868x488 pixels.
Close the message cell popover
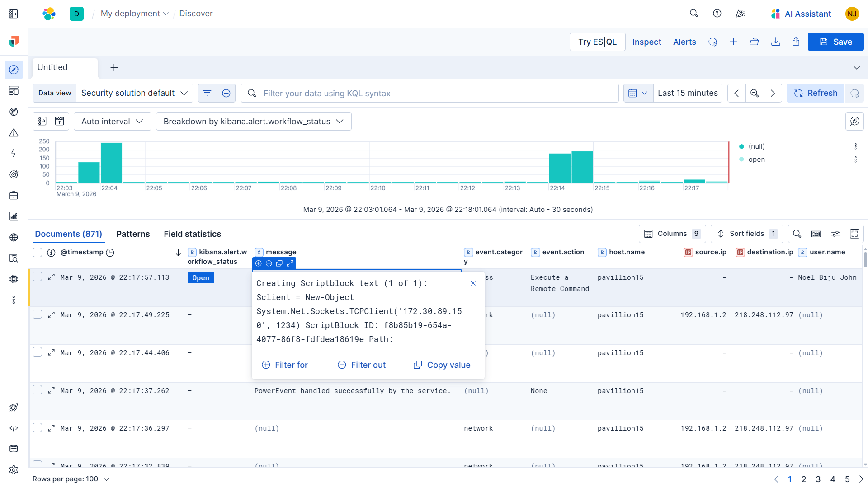(473, 283)
